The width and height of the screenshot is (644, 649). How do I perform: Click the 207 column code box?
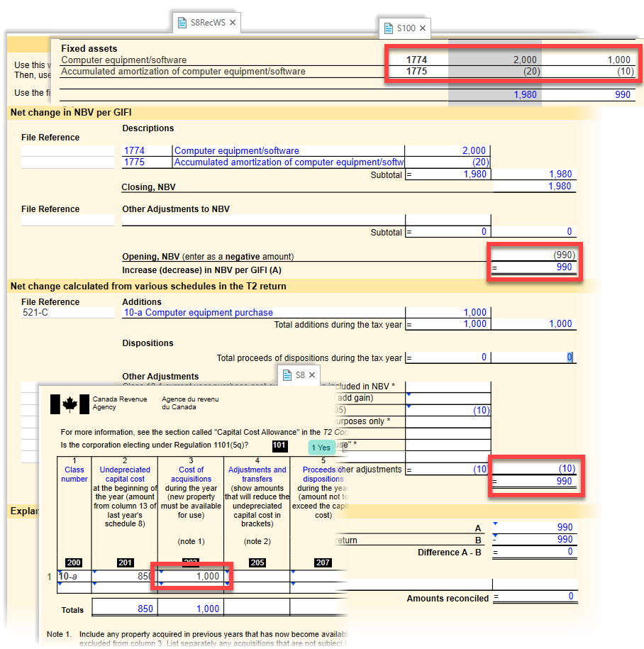point(323,562)
